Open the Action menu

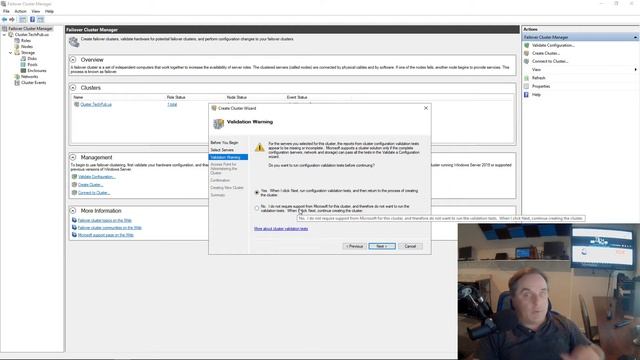click(20, 11)
